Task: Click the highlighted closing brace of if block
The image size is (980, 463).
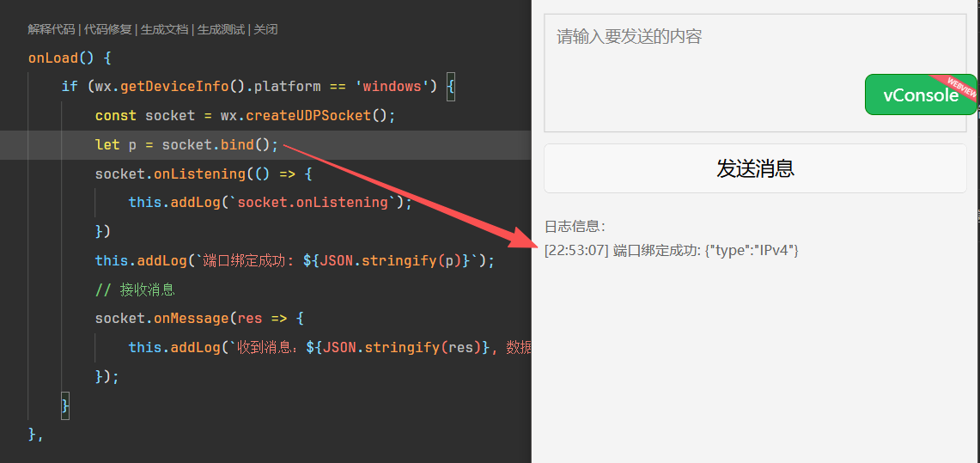Action: (x=65, y=405)
